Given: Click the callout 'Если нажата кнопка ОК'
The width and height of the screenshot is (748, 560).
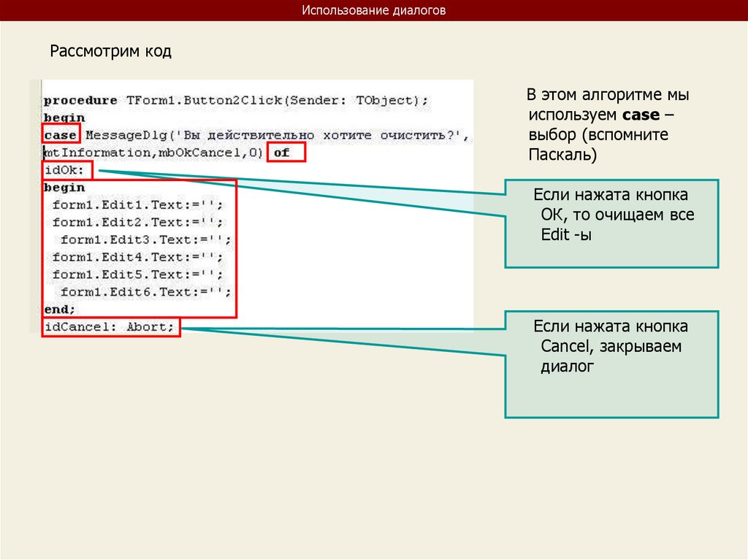Looking at the screenshot, I should click(x=611, y=223).
